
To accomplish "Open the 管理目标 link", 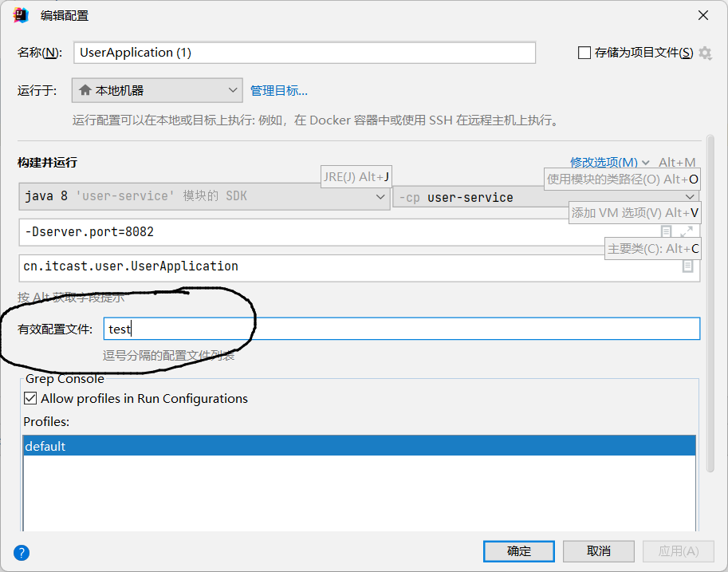I will (278, 91).
